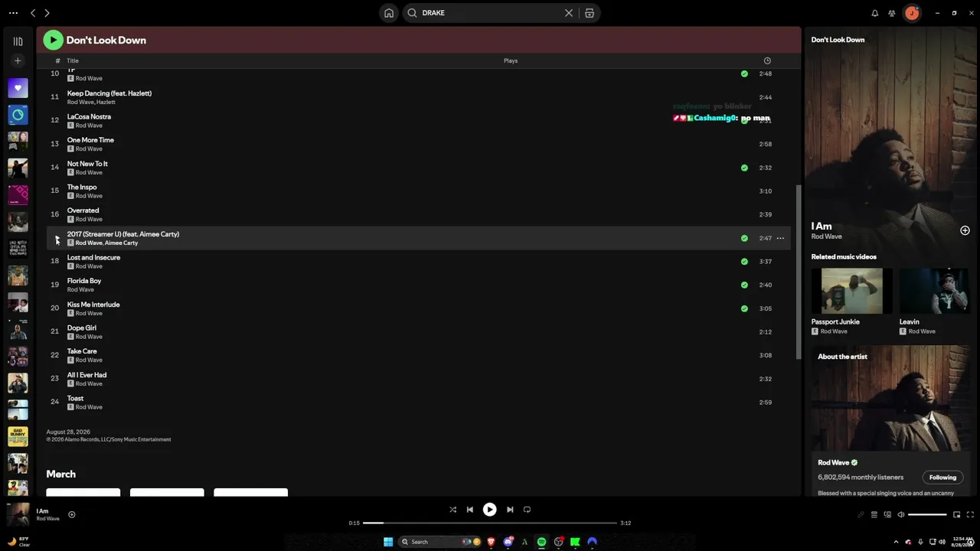Click the Following button for Rod Wave
The image size is (980, 551).
click(x=942, y=478)
